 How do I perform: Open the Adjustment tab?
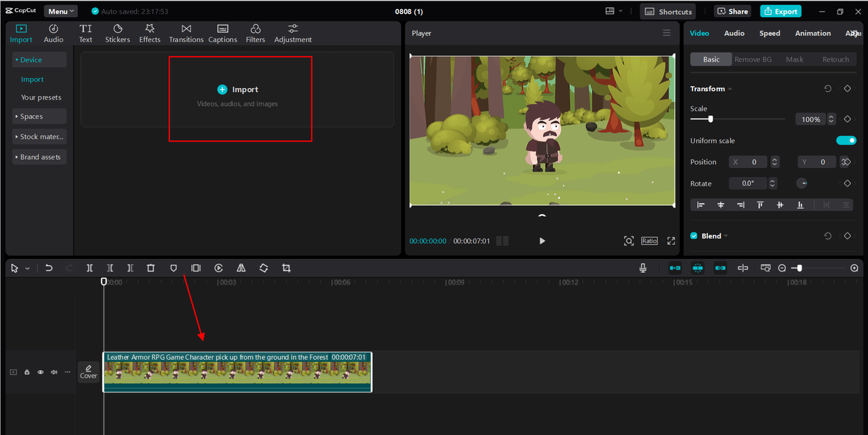(293, 33)
